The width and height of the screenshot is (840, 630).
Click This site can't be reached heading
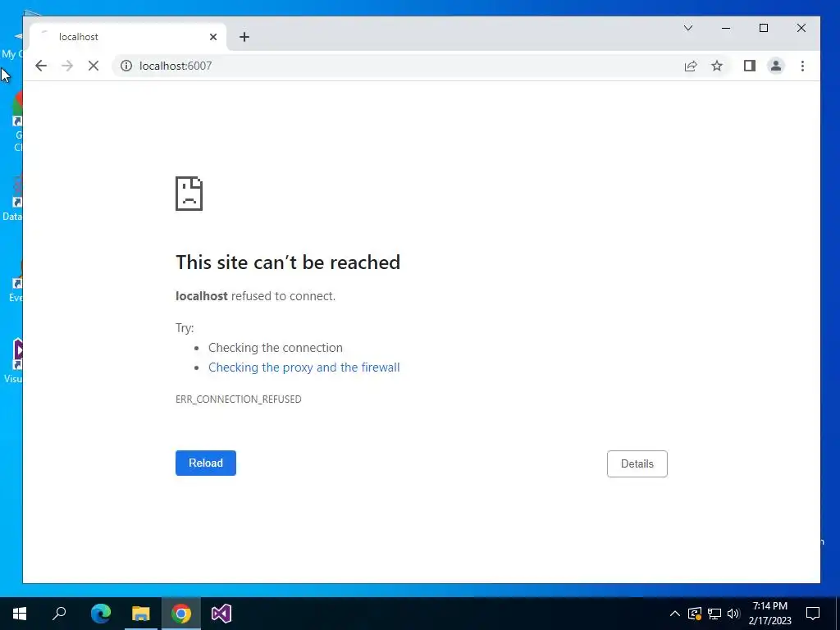coord(288,262)
